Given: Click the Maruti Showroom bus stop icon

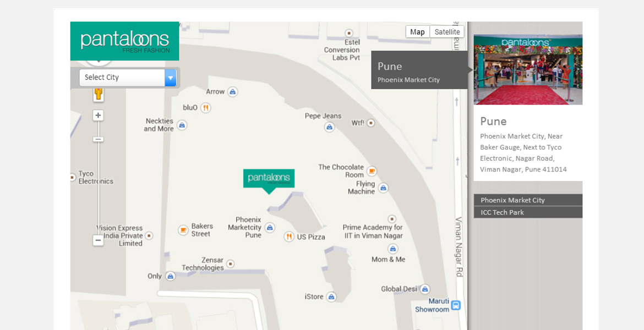Looking at the screenshot, I should tap(456, 305).
